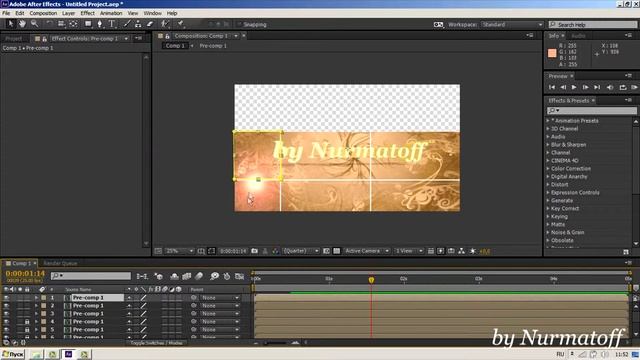
Task: Select the Hand tool
Action: (x=22, y=24)
